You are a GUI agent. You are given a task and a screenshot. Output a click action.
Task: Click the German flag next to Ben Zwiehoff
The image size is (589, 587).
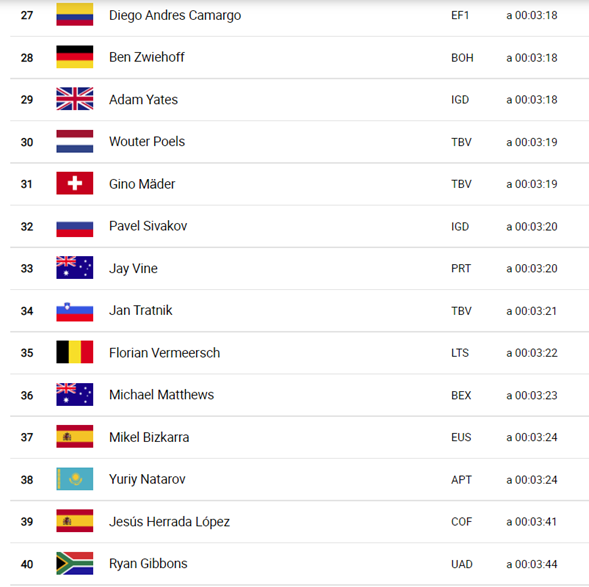(x=75, y=57)
